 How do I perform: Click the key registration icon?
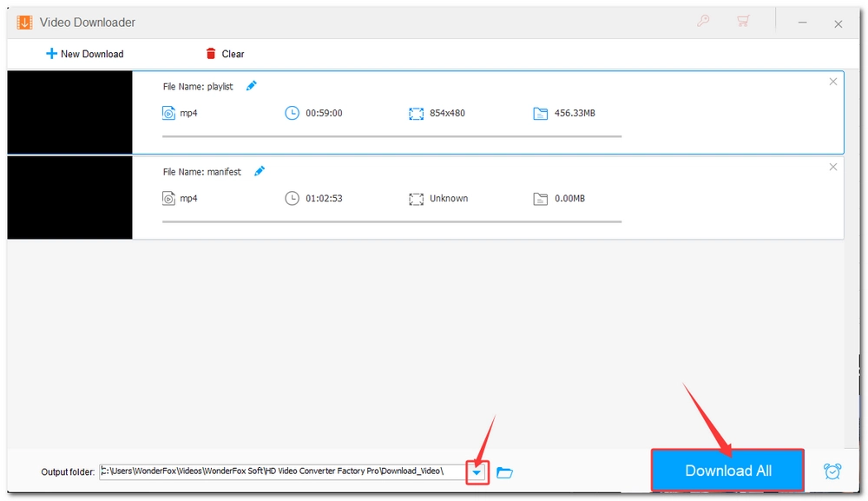[x=703, y=22]
